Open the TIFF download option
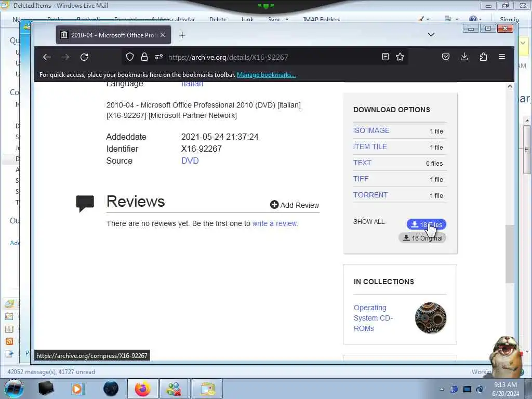 361,179
